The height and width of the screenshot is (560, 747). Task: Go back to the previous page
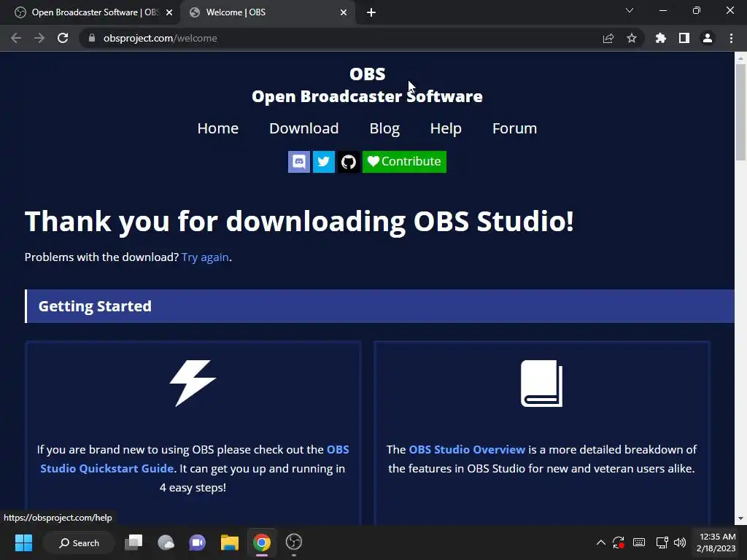[16, 38]
